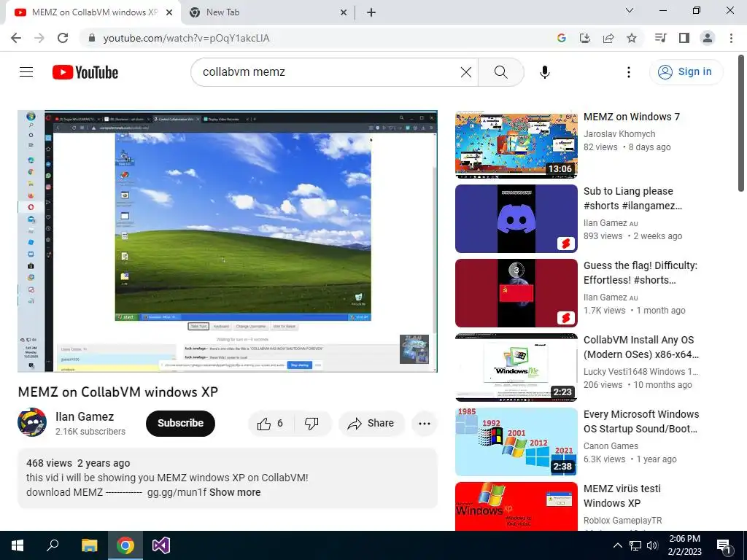Image resolution: width=747 pixels, height=560 pixels.
Task: Open the tray network icon
Action: coord(635,545)
